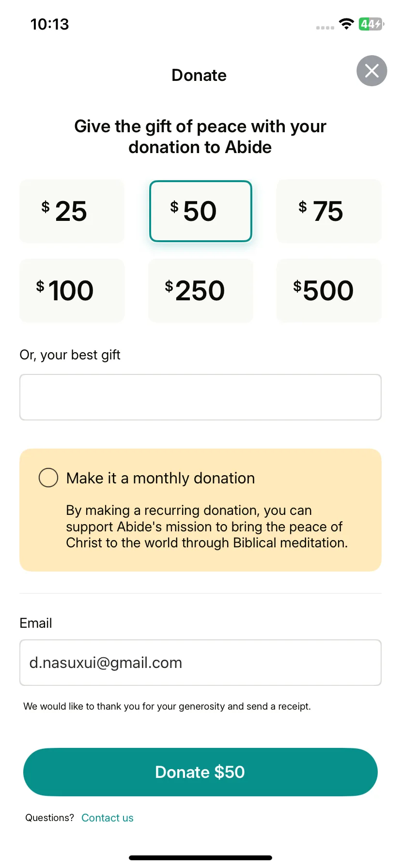Tap the 10:13 clock in status bar
401x868 pixels.
coord(49,24)
